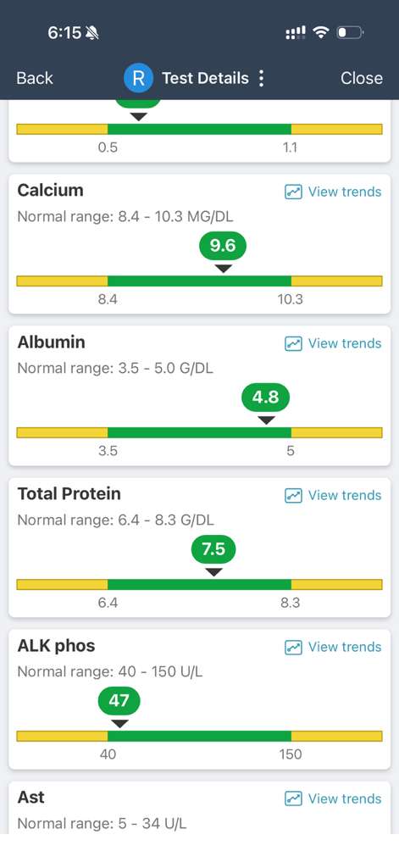Tap the 47 ALK phos value bubble
The height and width of the screenshot is (868, 399).
coord(119,701)
